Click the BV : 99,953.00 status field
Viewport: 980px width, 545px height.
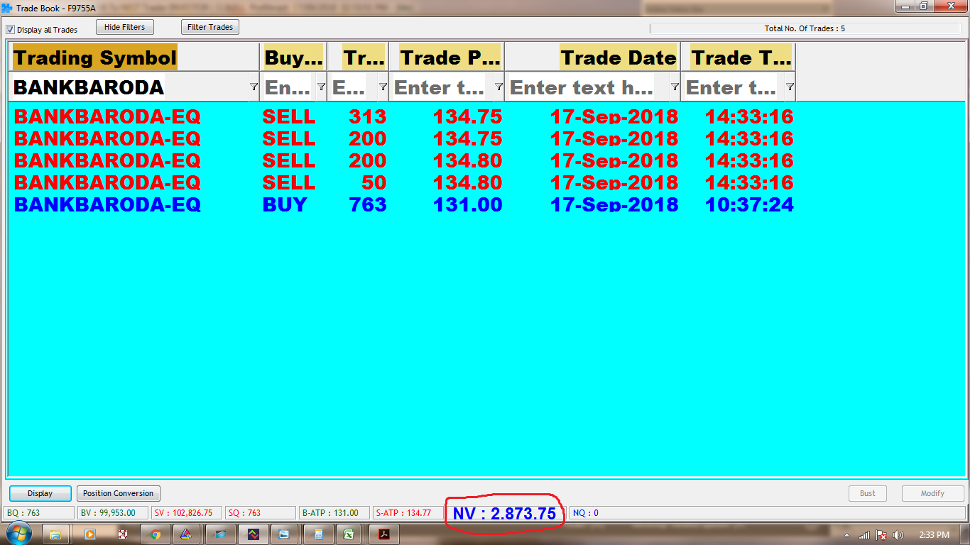coord(113,512)
